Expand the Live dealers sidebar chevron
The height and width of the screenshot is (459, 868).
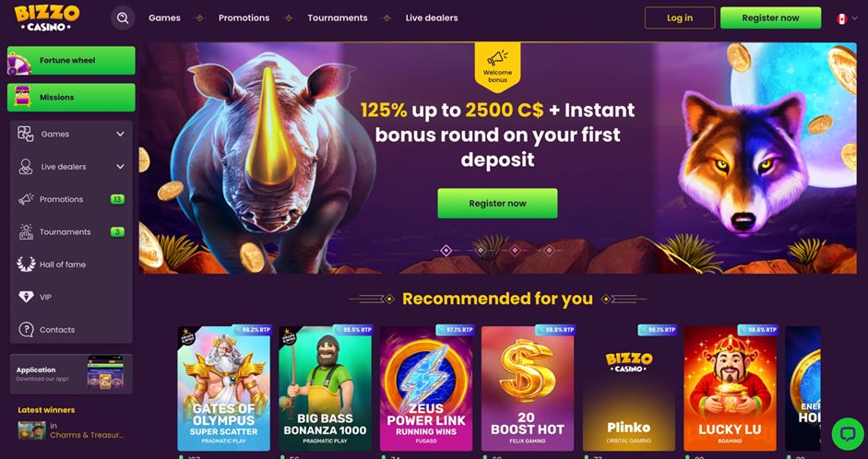click(120, 167)
